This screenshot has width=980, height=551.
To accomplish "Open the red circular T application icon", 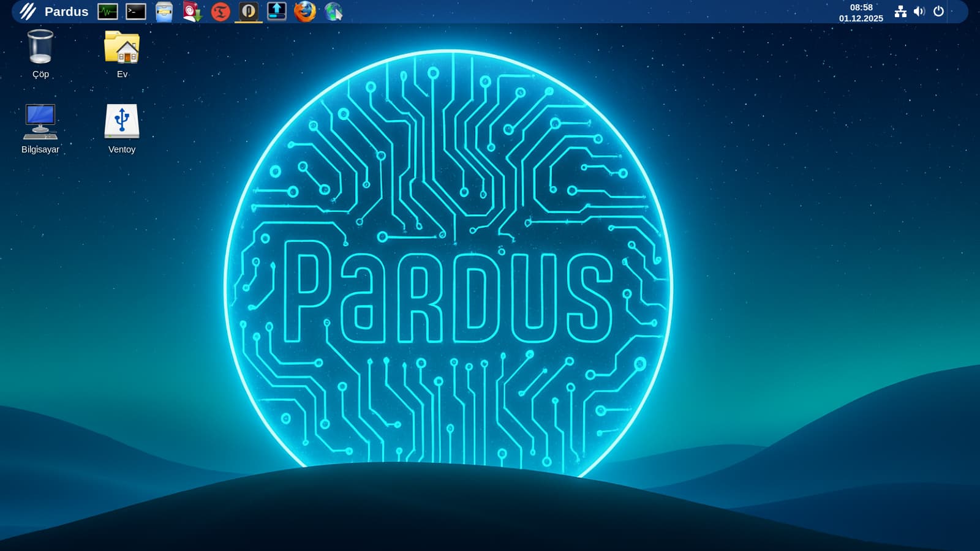I will tap(221, 12).
